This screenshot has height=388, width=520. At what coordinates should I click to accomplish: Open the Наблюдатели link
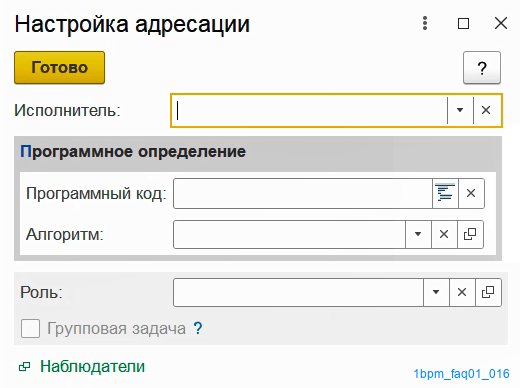click(x=92, y=366)
